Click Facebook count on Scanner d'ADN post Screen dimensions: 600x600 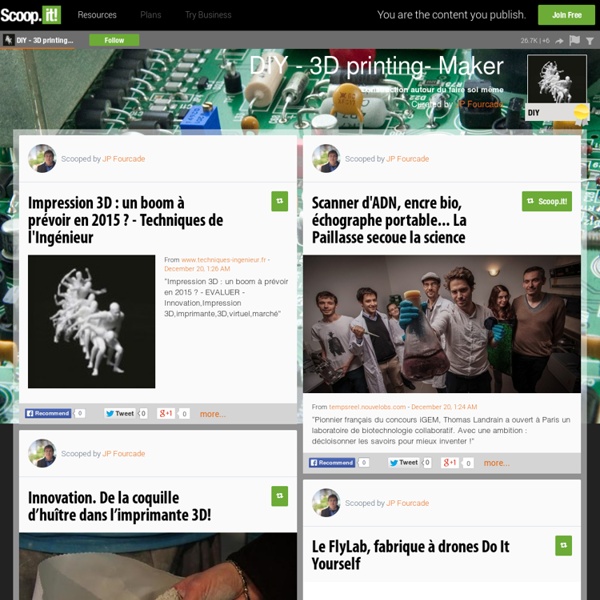(364, 463)
